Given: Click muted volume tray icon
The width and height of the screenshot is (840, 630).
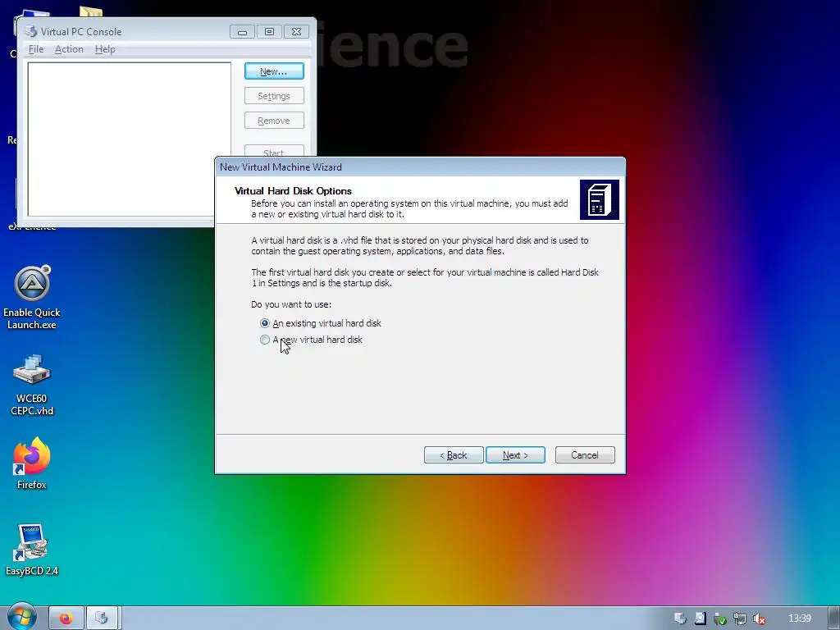Looking at the screenshot, I should pos(759,619).
